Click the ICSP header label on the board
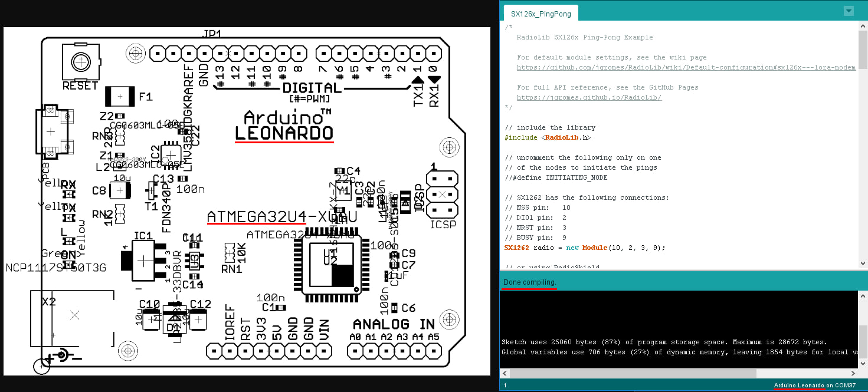The image size is (868, 392). (x=443, y=225)
